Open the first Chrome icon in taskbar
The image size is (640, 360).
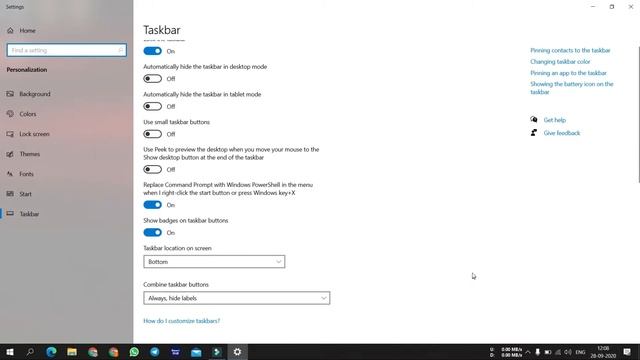tap(93, 352)
